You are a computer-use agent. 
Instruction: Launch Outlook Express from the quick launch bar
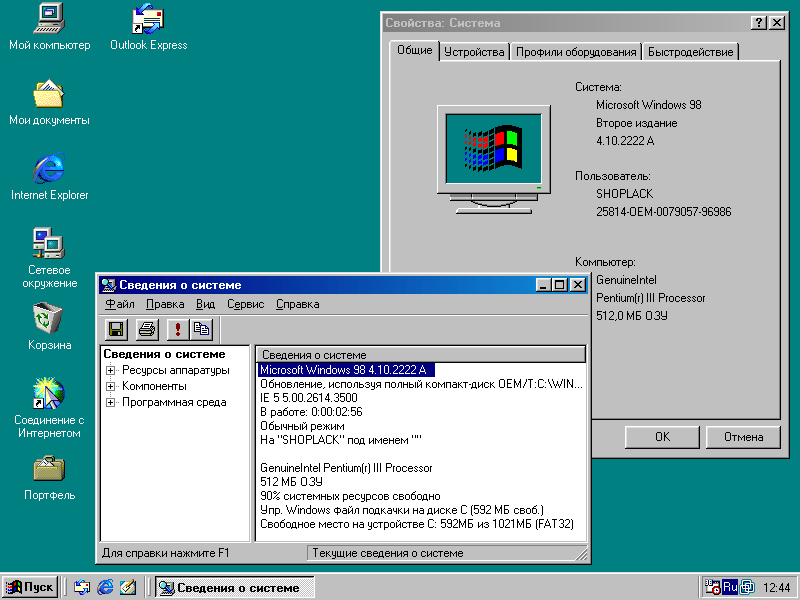[82, 587]
